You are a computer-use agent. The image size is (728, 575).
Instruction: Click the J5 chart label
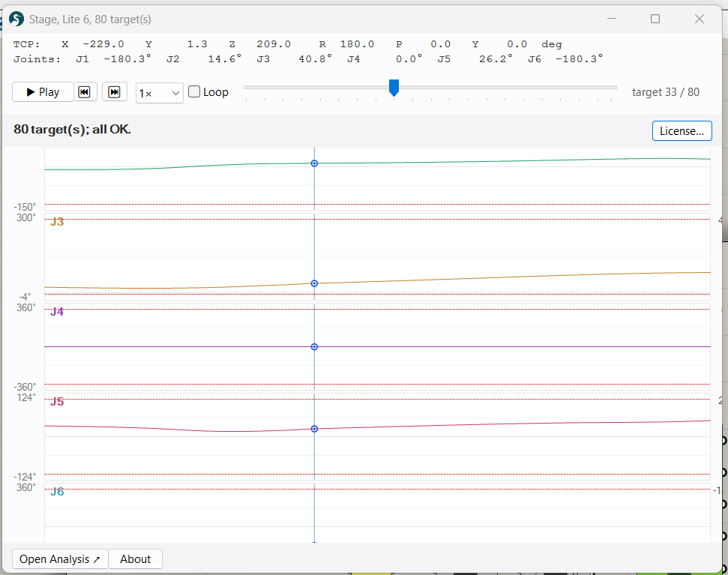[x=57, y=402]
